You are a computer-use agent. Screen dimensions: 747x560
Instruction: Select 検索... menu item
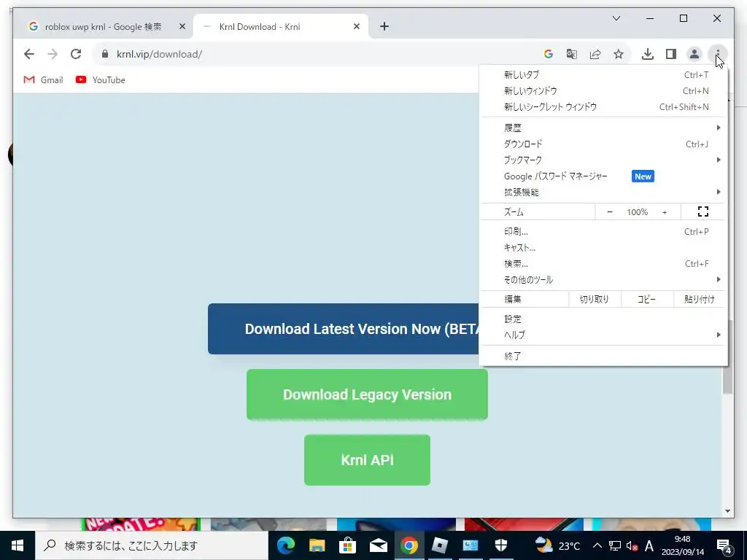603,264
